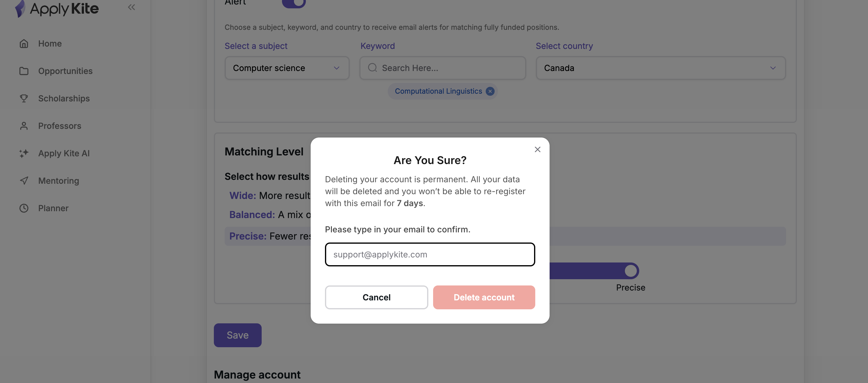Toggle the Alert switch off
This screenshot has height=383, width=868.
click(294, 3)
